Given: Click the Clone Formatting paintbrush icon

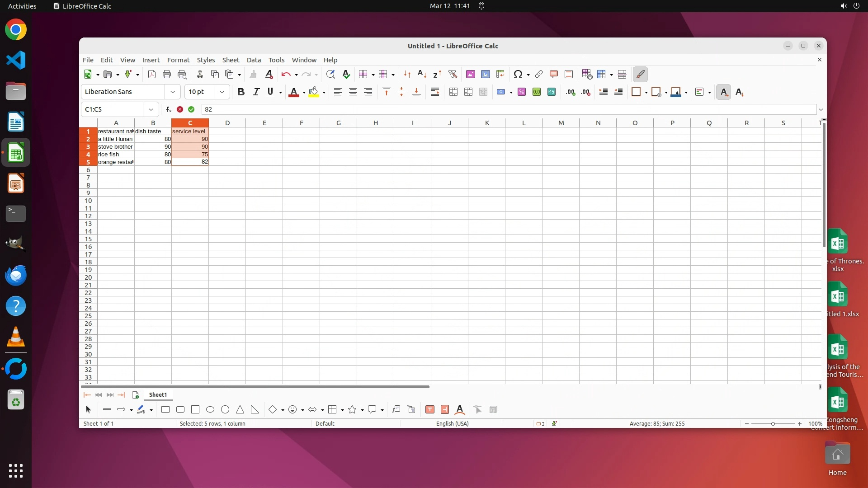Looking at the screenshot, I should click(x=253, y=75).
